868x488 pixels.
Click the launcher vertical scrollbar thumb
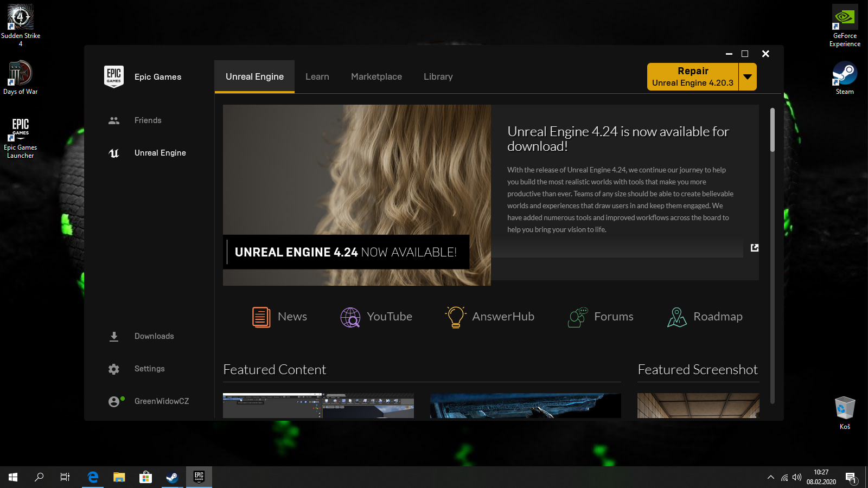(773, 130)
